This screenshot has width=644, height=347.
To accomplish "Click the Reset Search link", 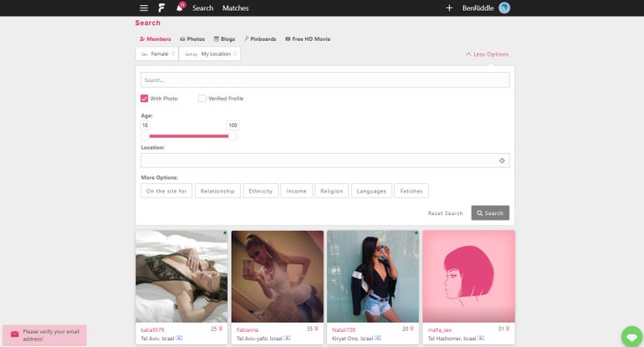I will pos(445,213).
